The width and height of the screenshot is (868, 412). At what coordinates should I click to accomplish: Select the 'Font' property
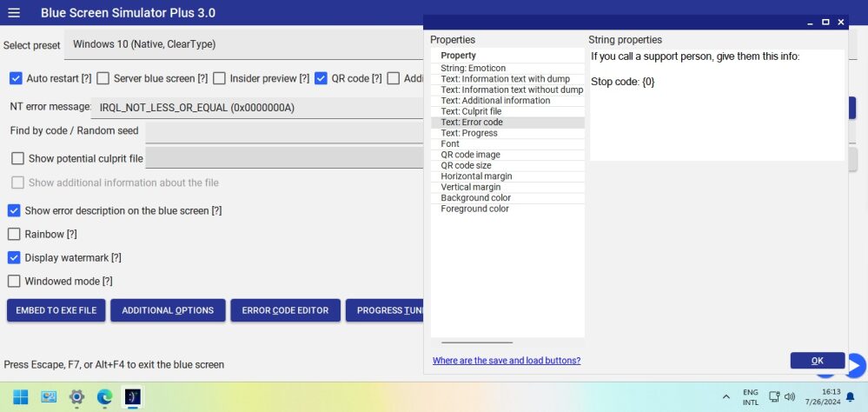[507, 144]
